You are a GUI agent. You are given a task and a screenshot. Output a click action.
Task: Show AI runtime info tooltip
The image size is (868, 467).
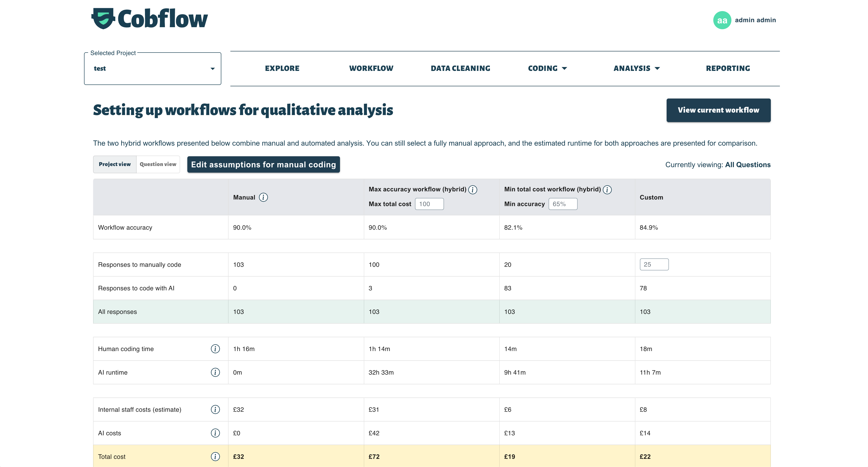[x=215, y=372]
